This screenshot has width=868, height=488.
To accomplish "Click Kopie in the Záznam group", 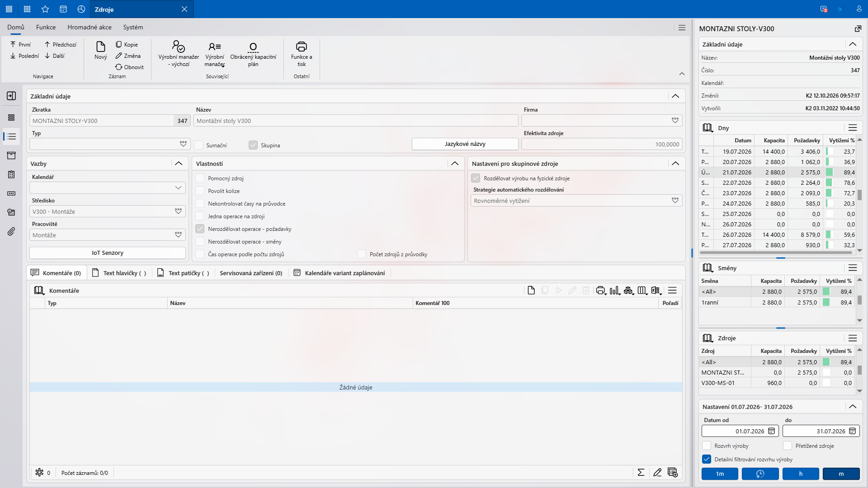I will [x=127, y=44].
